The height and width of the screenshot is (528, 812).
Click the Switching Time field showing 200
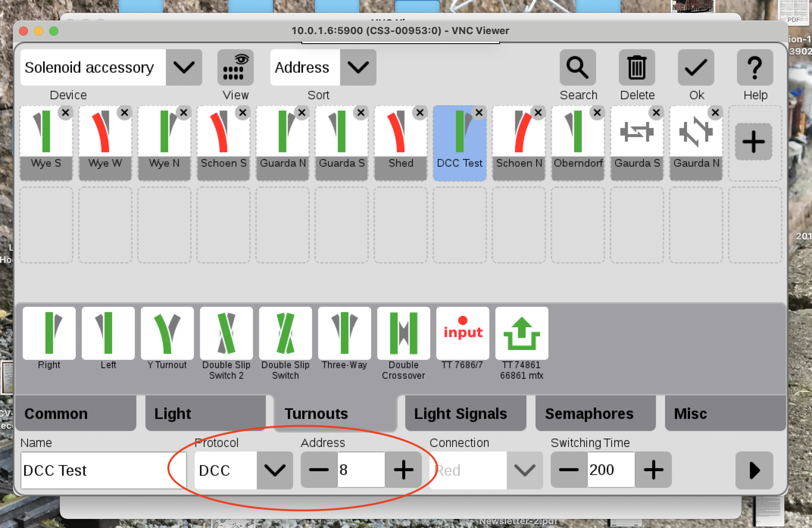pyautogui.click(x=611, y=470)
